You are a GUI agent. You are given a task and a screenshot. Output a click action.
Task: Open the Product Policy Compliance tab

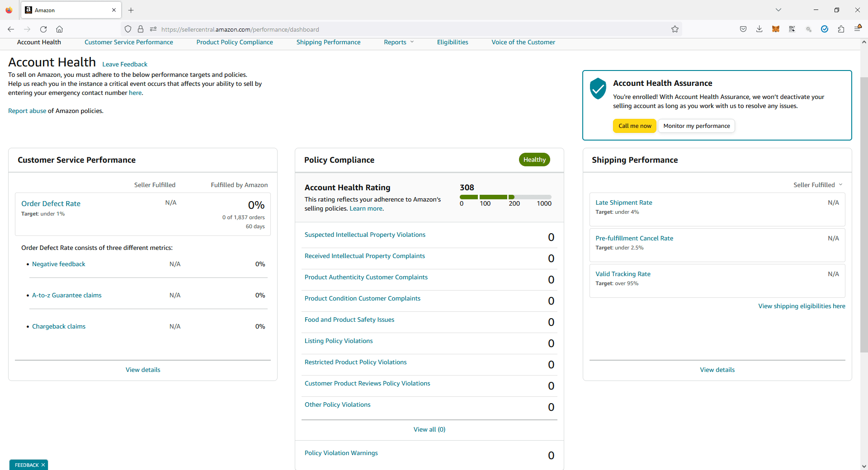click(x=235, y=42)
